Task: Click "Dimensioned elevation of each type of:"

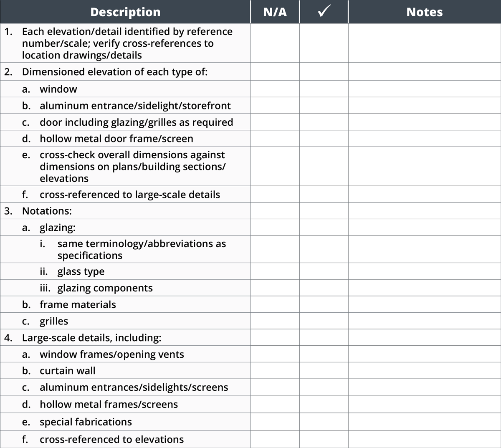Action: 115,72
